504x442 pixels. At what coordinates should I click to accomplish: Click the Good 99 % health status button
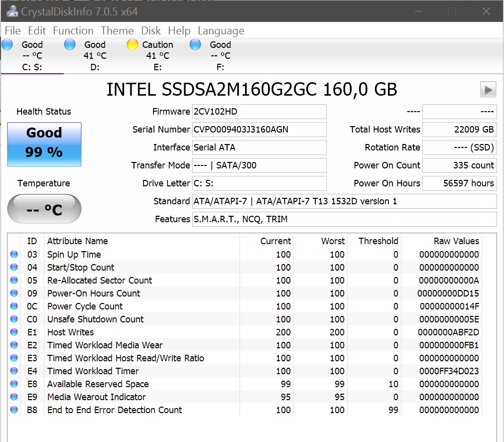tap(44, 145)
